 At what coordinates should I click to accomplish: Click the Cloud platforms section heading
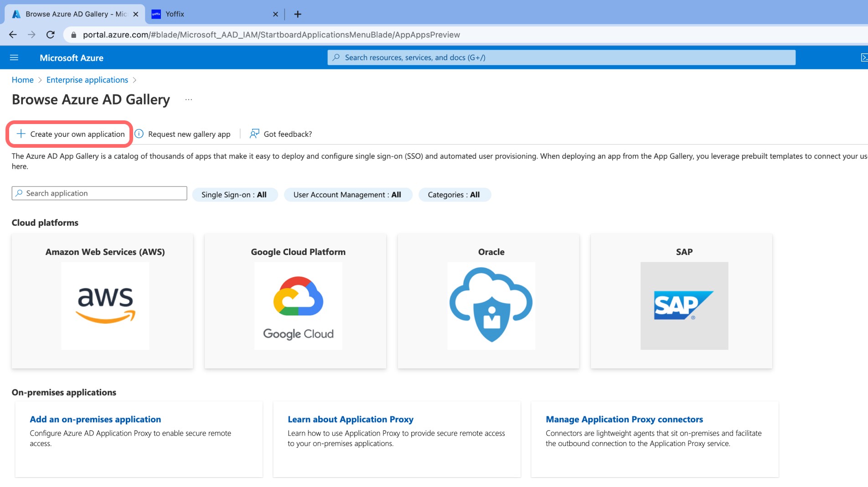pos(45,223)
